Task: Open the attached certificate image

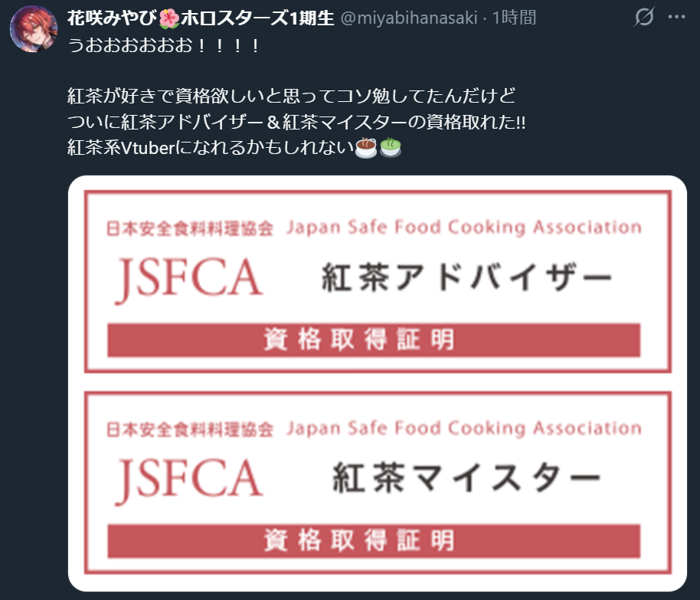Action: pos(378,383)
